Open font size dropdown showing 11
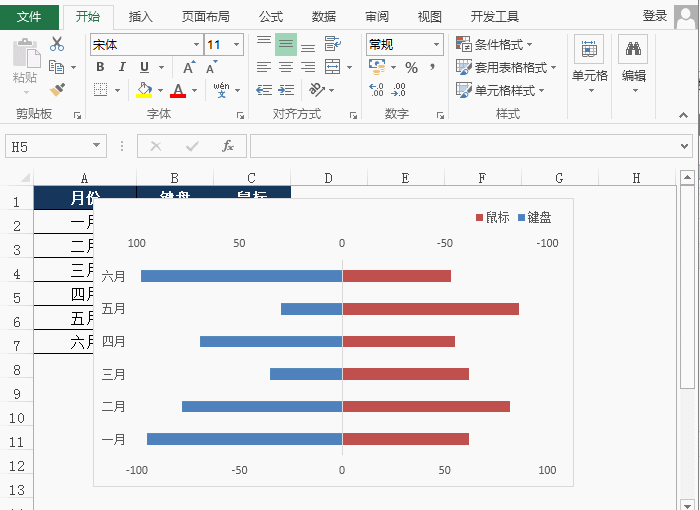Image resolution: width=700 pixels, height=510 pixels. click(x=236, y=45)
